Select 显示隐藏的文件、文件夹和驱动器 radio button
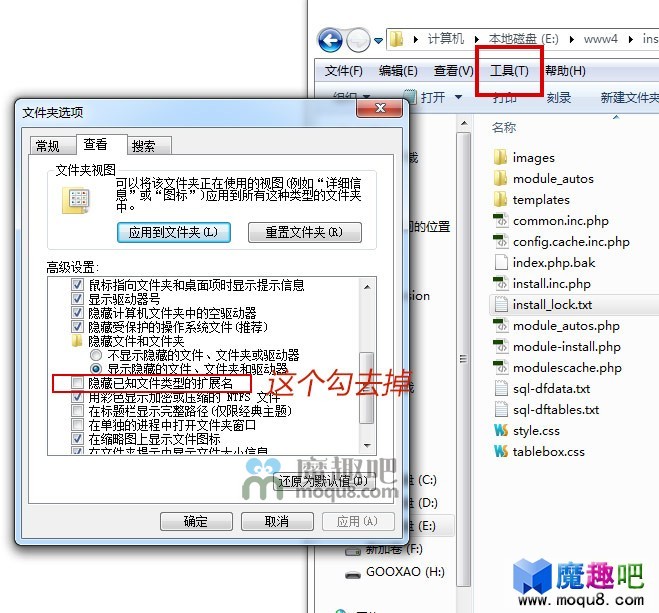659x613 pixels. (96, 369)
